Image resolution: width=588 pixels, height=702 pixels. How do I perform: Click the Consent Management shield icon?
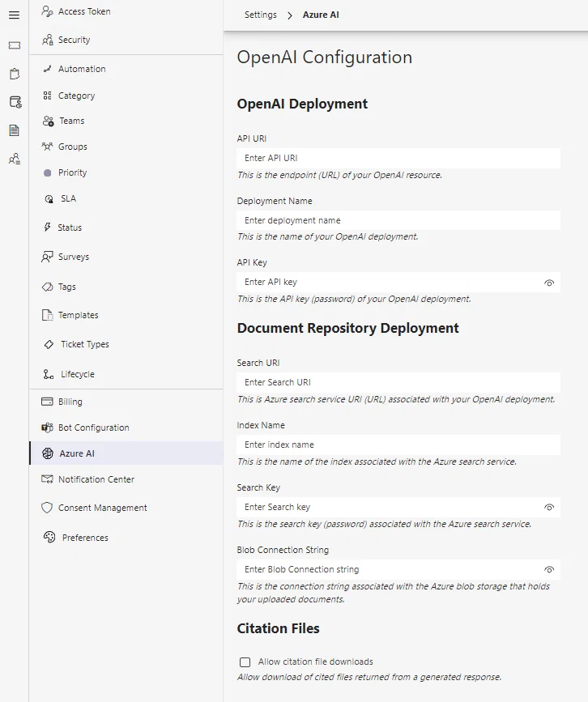[x=47, y=508]
